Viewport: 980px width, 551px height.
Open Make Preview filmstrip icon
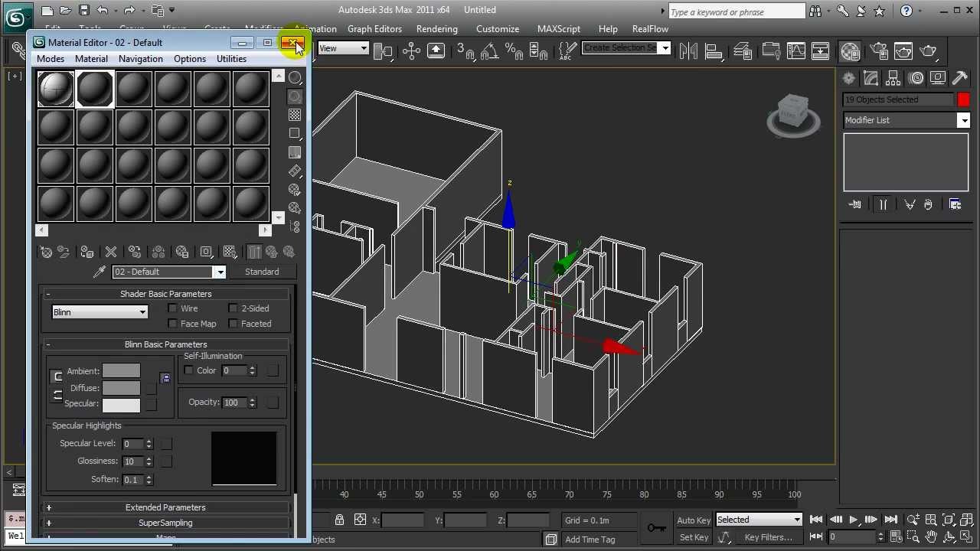295,171
